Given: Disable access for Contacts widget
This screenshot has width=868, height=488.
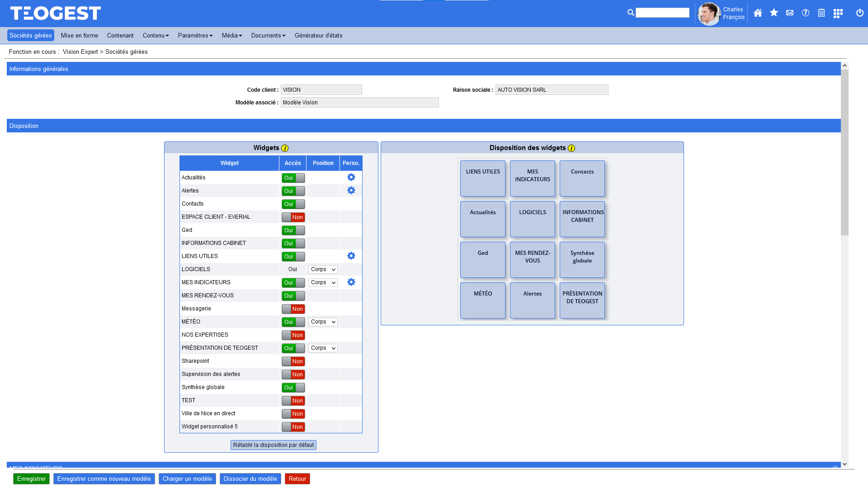Looking at the screenshot, I should click(x=293, y=204).
